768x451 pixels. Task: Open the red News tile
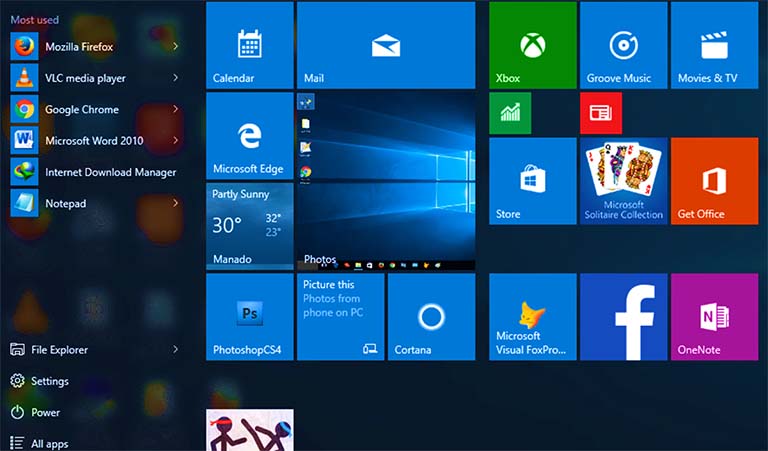601,113
